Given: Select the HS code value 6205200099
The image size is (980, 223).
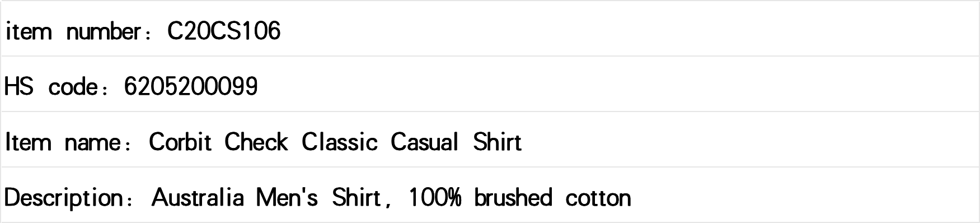Looking at the screenshot, I should pos(191,86).
